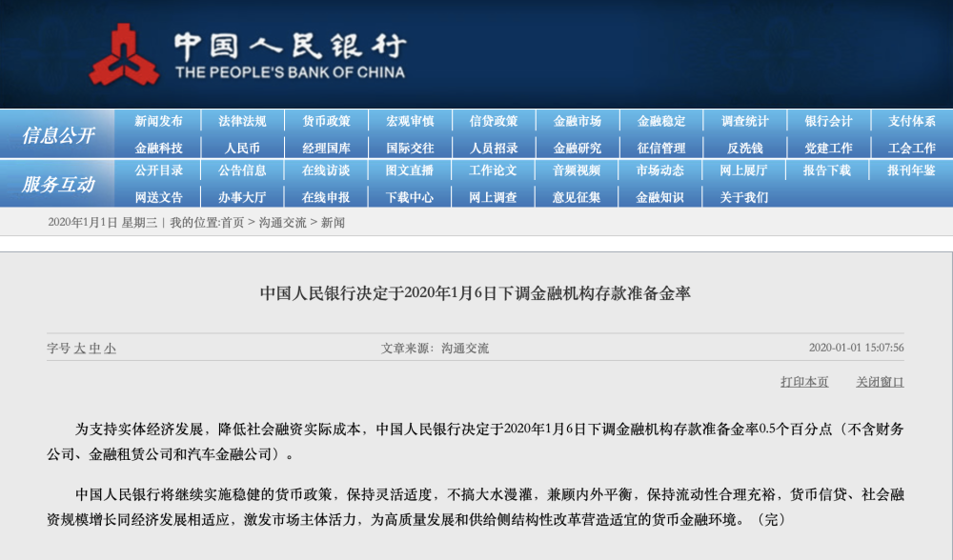Click the date 2020年1月1日 星期三
The width and height of the screenshot is (953, 560).
(102, 223)
